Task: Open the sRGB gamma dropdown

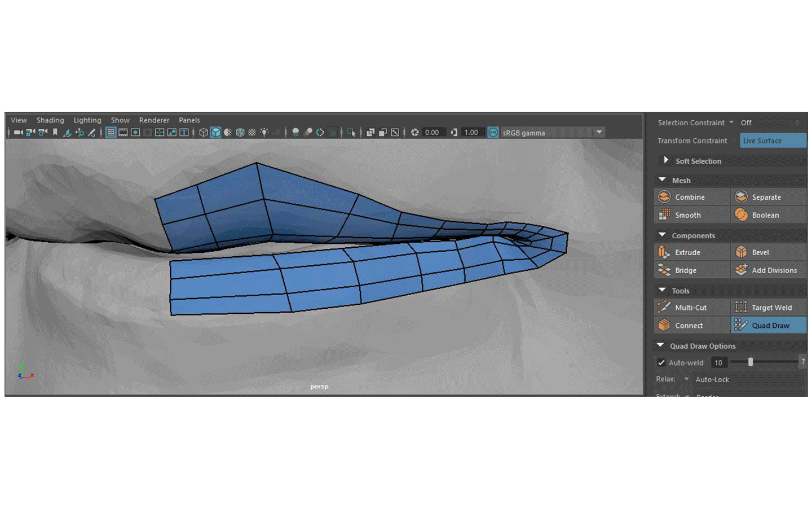Action: click(599, 133)
